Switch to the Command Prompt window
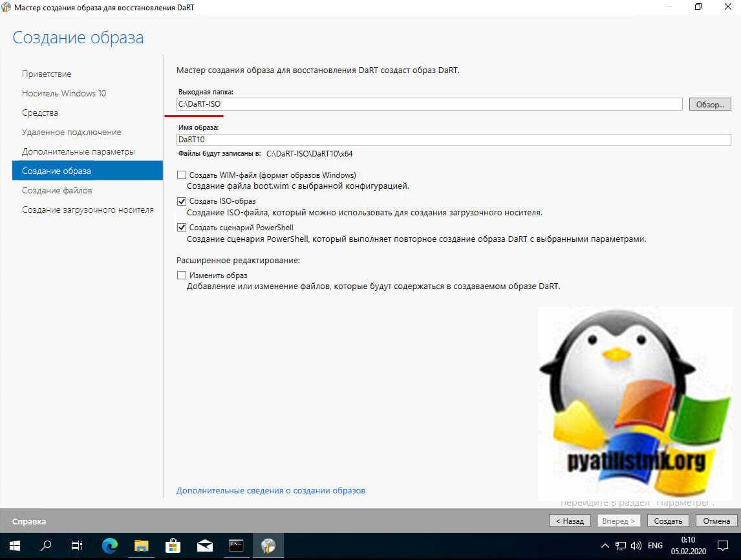The width and height of the screenshot is (741, 560). click(237, 545)
